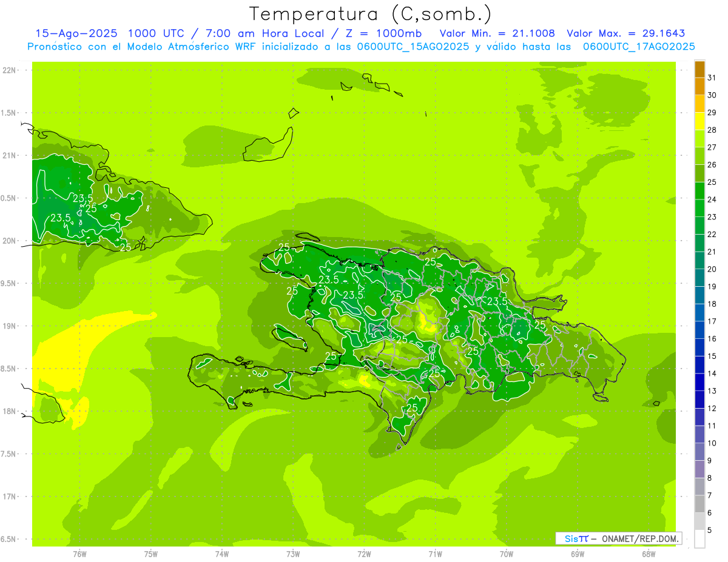Click the '1.5N' latitude axis label
This screenshot has height=562, width=728.
coord(9,113)
